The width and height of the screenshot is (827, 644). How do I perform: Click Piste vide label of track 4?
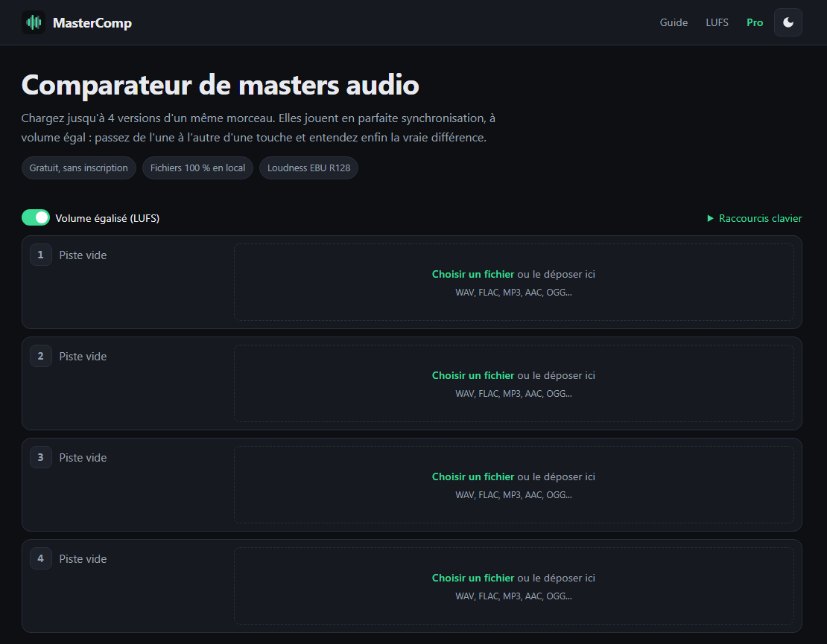tap(83, 558)
